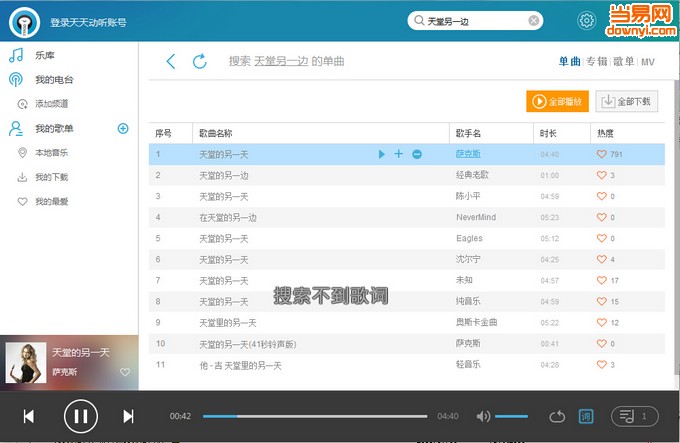Favorite the now-playing song
This screenshot has height=443, width=680.
tap(125, 372)
